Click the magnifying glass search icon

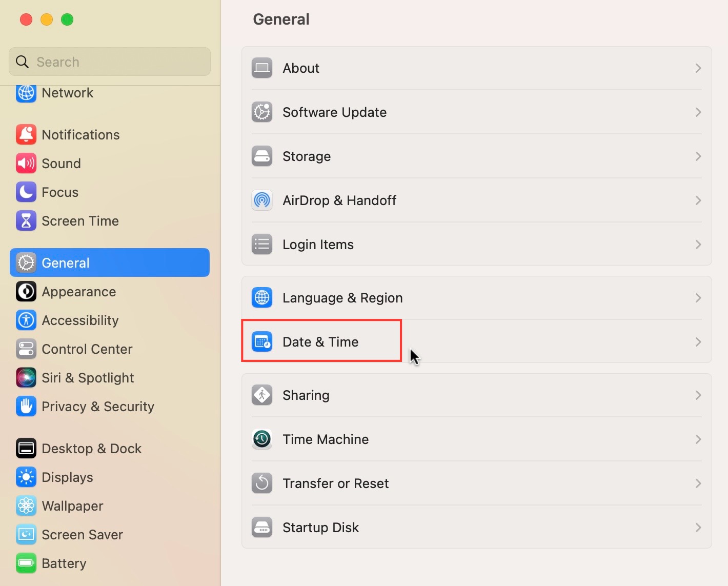point(22,62)
